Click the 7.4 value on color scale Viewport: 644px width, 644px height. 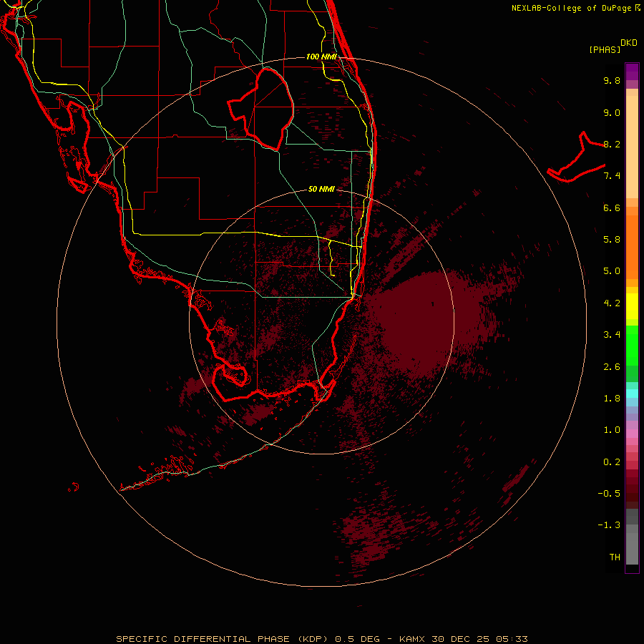pyautogui.click(x=612, y=176)
